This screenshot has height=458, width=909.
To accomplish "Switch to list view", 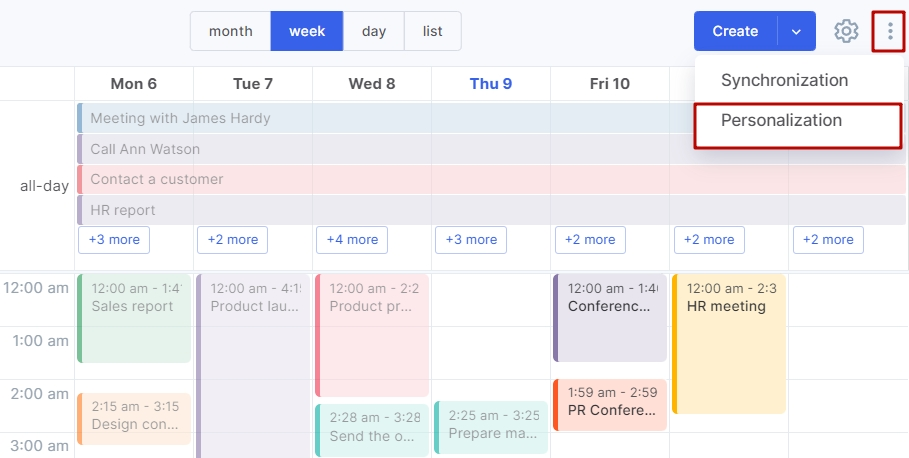I will [x=432, y=31].
